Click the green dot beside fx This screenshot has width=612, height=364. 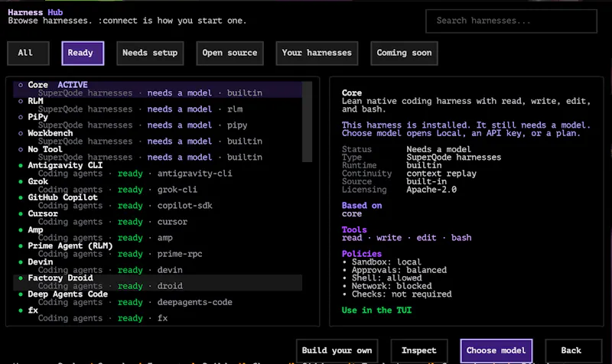click(x=21, y=310)
